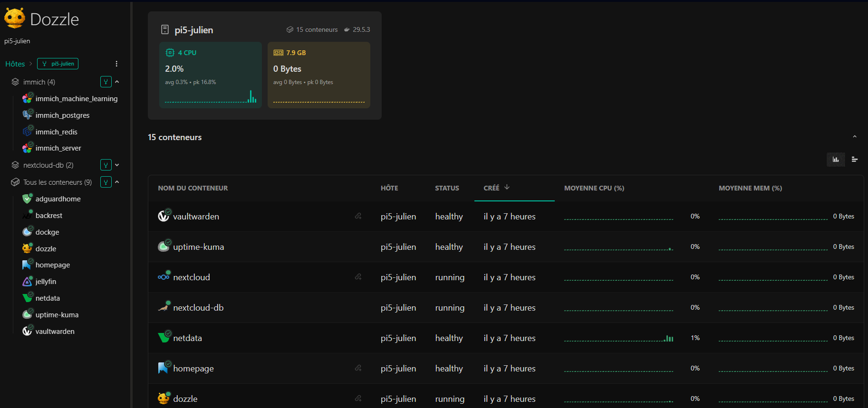The width and height of the screenshot is (868, 408).
Task: Collapse the 15 conteneurs table section
Action: point(854,137)
